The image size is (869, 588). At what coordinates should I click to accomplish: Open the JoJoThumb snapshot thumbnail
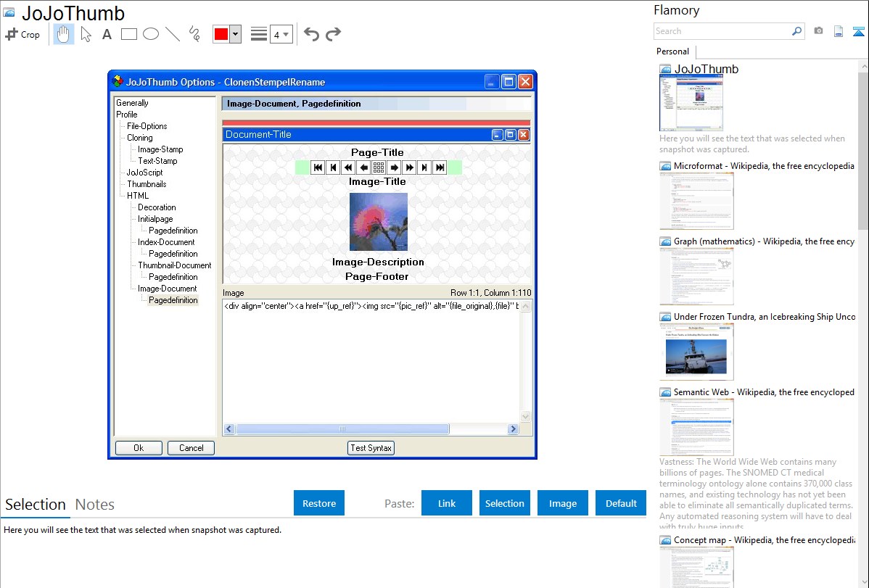coord(691,103)
